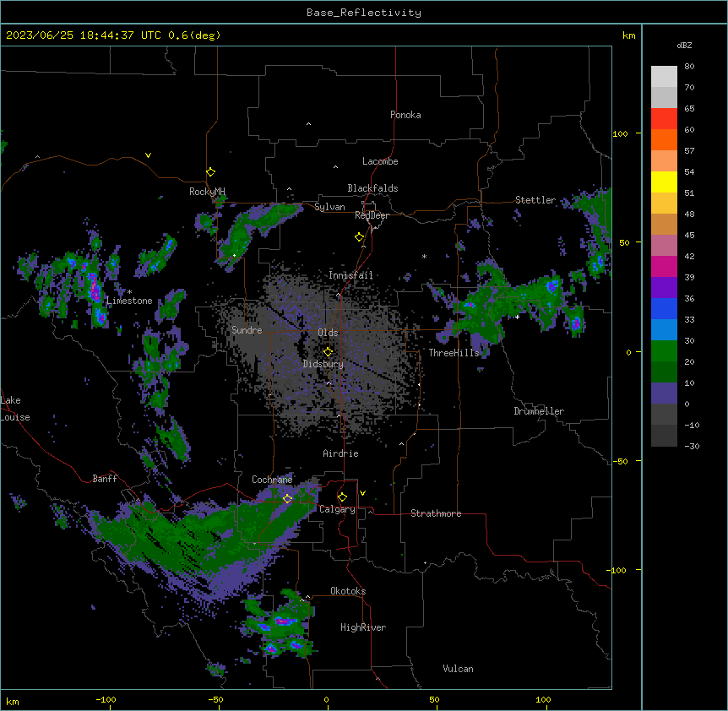Select the Didsbury label
This screenshot has height=711, width=728.
323,364
